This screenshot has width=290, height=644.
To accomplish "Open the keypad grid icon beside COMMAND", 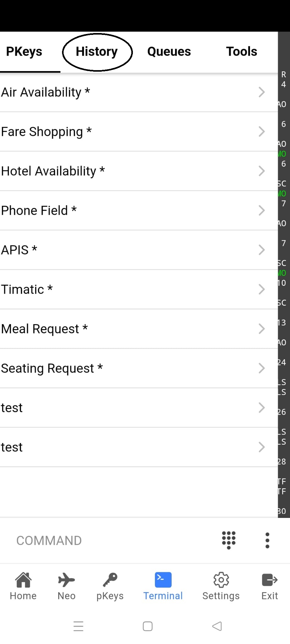I will [x=229, y=540].
